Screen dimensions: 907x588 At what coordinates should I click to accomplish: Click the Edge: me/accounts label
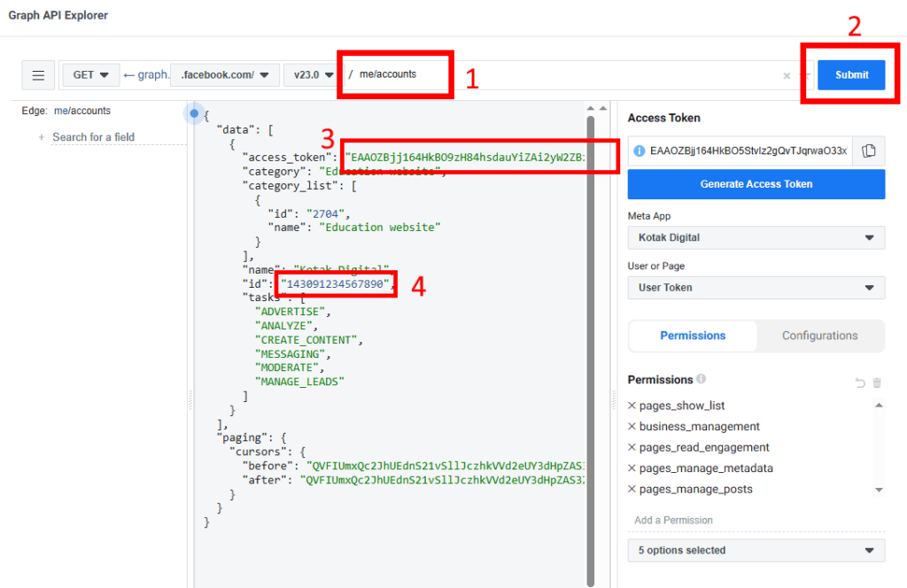click(x=66, y=111)
